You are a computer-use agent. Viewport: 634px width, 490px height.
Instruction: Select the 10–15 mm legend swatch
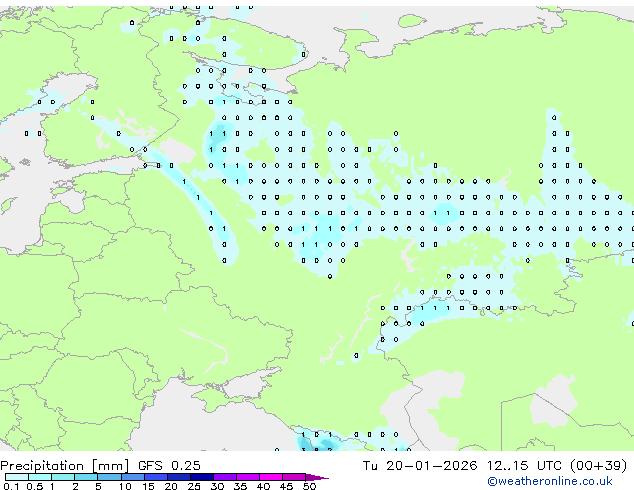[133, 477]
